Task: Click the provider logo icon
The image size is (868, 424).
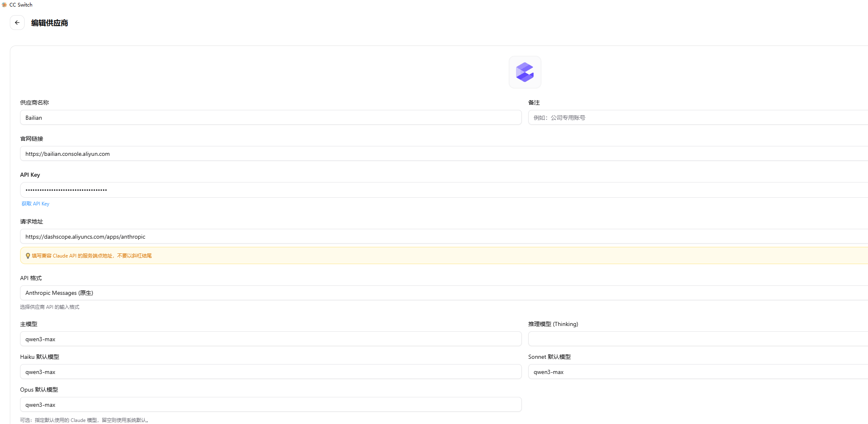Action: point(525,72)
